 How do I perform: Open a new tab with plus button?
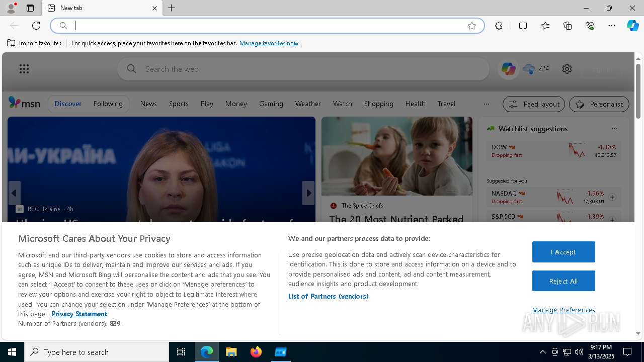[x=172, y=8]
